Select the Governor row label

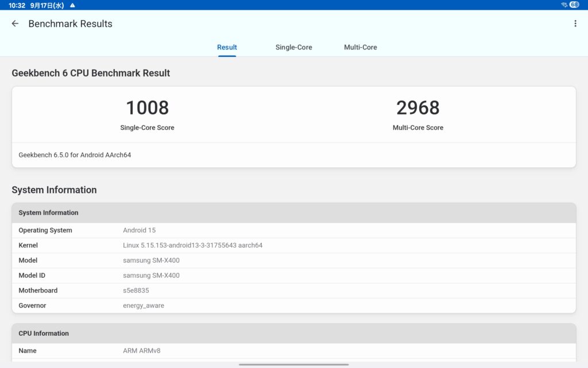tap(32, 305)
